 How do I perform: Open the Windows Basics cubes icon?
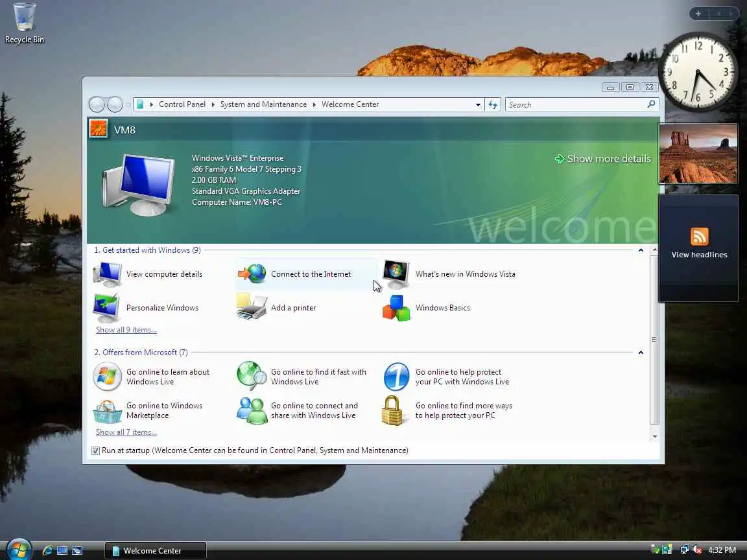pos(396,308)
